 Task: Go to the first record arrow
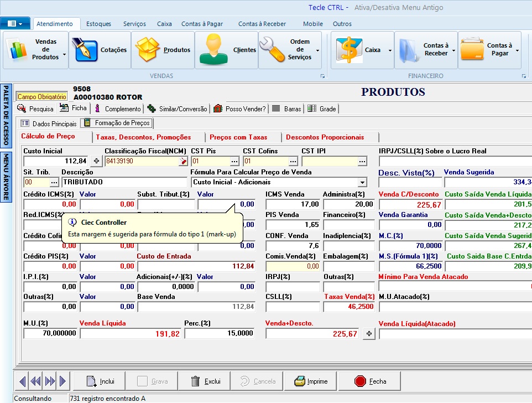(23, 381)
